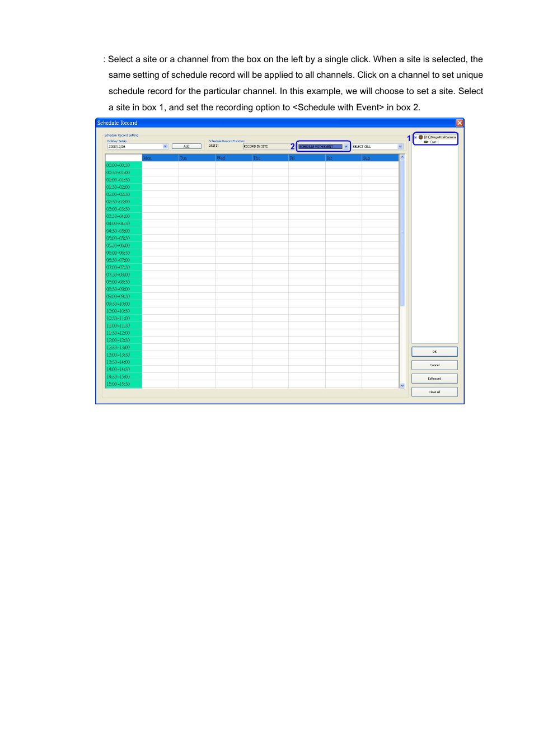Select the Mon cell at 00:00~00:30

coord(161,165)
